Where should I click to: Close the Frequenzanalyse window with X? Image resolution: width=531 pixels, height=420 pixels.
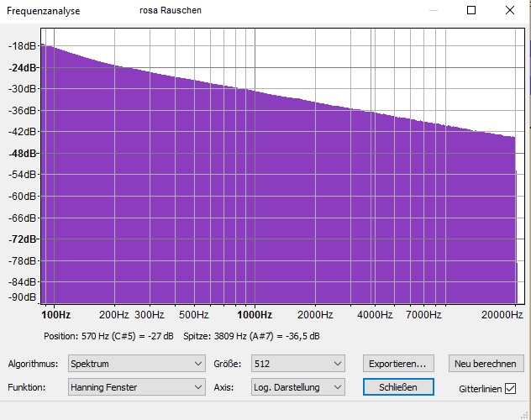511,11
